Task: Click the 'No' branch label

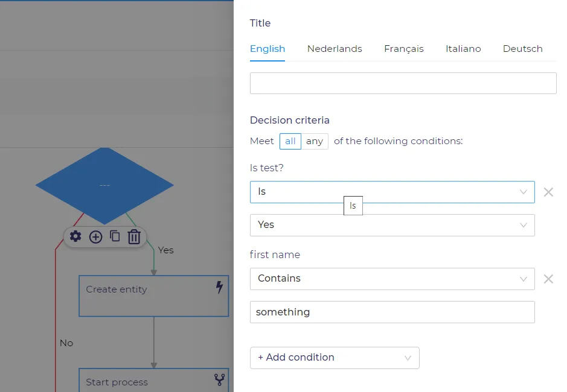Action: pos(66,343)
